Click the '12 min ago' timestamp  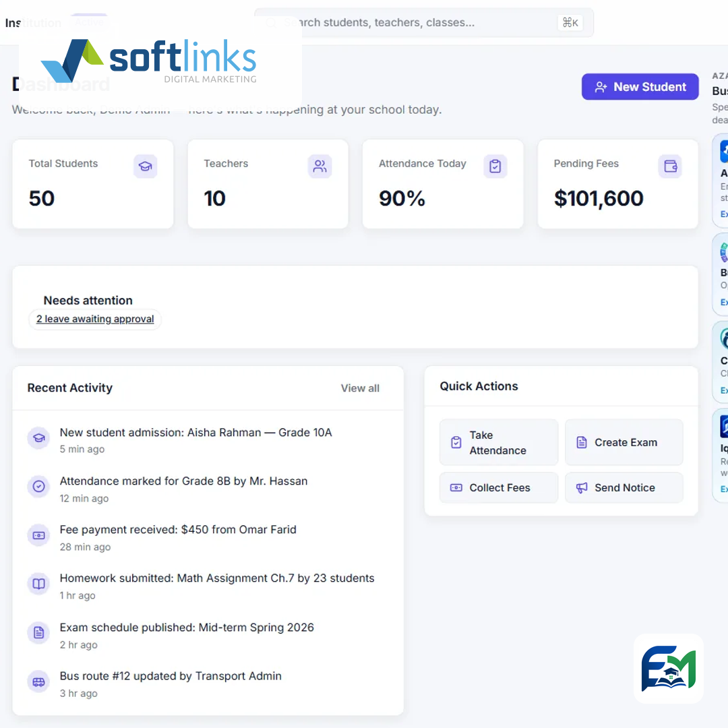pyautogui.click(x=84, y=499)
